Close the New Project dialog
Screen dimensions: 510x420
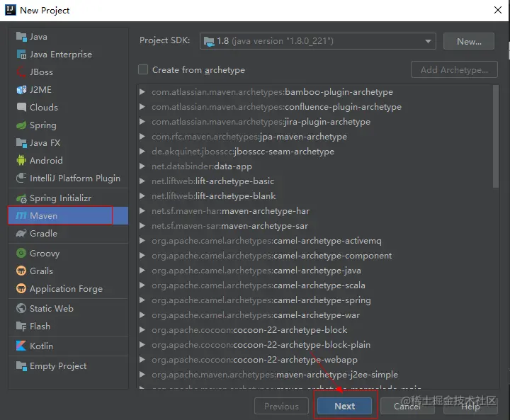point(498,10)
